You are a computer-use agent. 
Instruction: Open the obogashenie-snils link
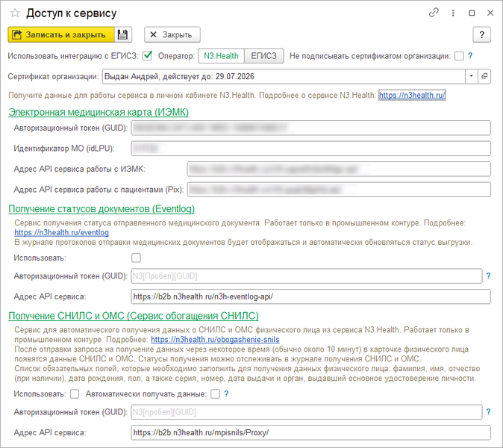coord(215,340)
